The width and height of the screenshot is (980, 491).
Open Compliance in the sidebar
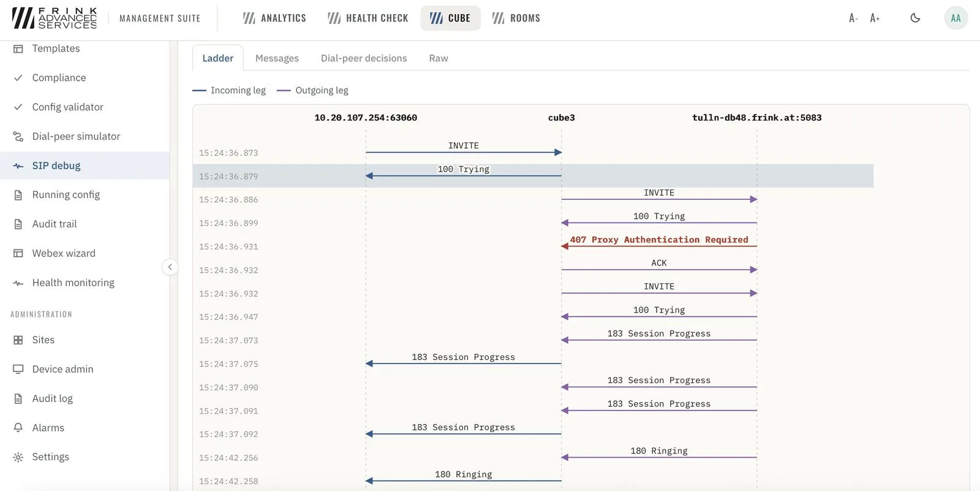85,78
